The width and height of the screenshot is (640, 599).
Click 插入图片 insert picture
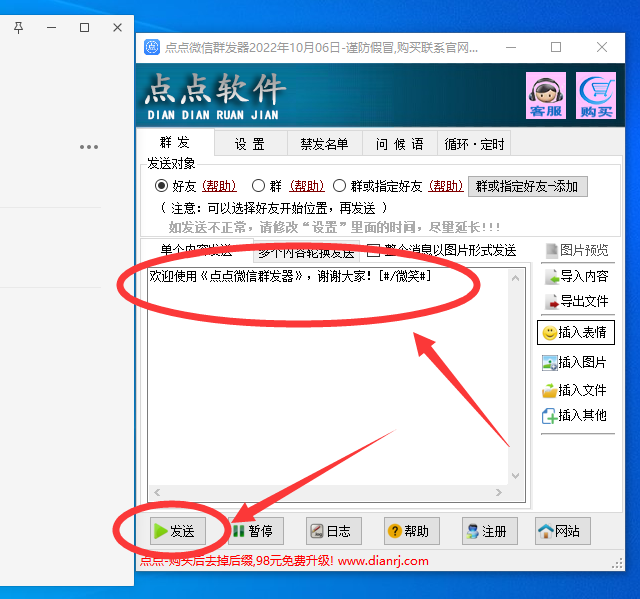click(x=574, y=362)
